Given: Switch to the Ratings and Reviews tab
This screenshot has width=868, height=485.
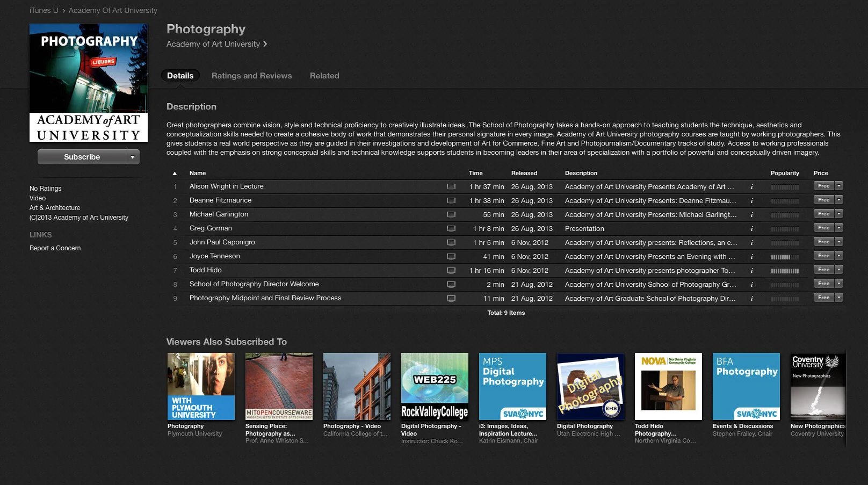Looking at the screenshot, I should click(251, 76).
